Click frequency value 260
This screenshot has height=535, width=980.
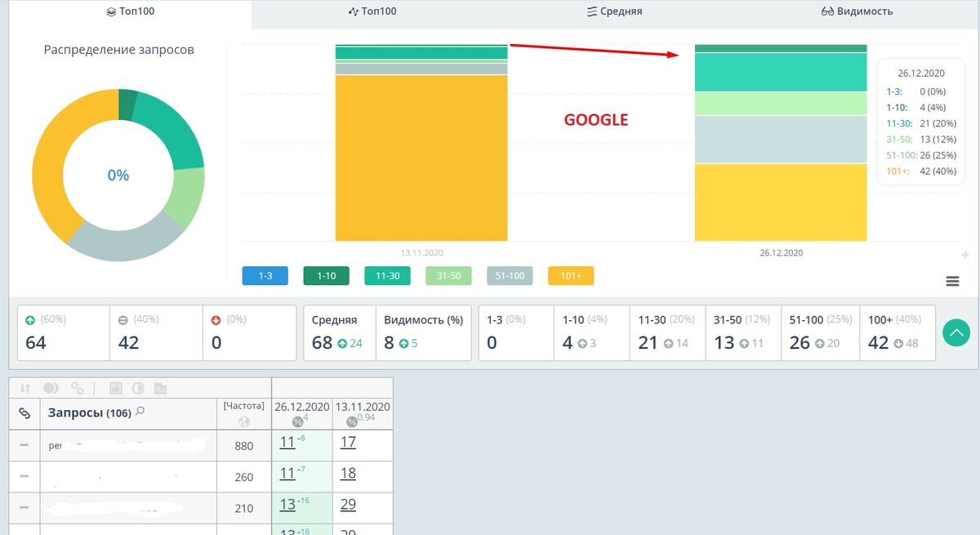pos(244,477)
